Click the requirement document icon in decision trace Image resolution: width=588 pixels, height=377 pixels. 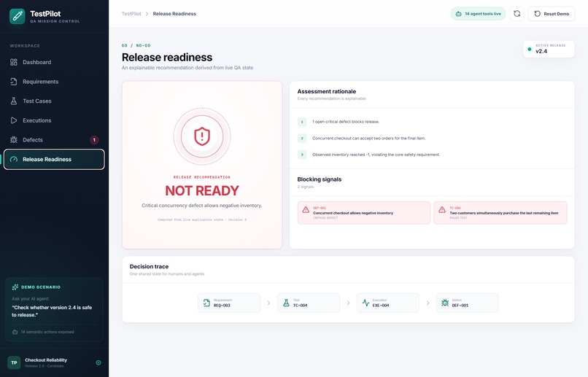pos(206,303)
